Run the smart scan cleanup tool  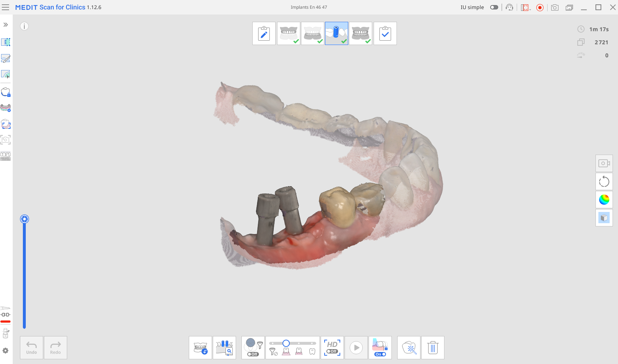click(x=409, y=348)
